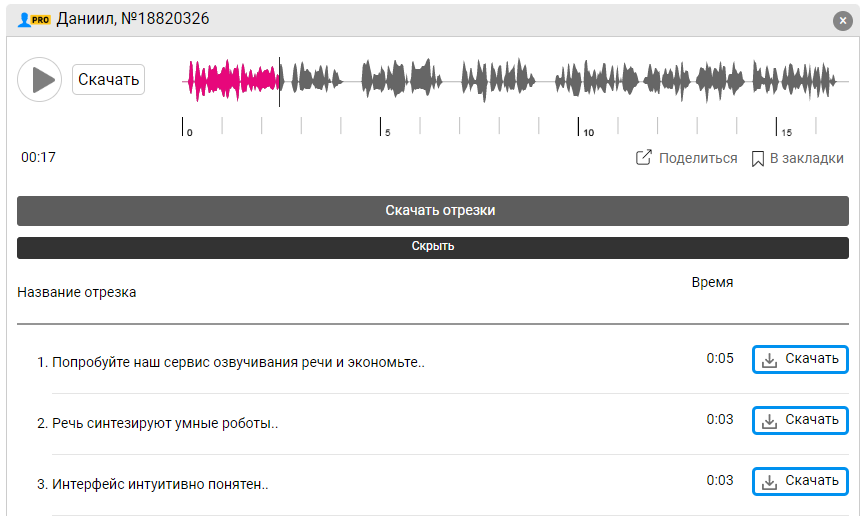Click download icon for segment 3
The image size is (864, 516).
(x=769, y=482)
